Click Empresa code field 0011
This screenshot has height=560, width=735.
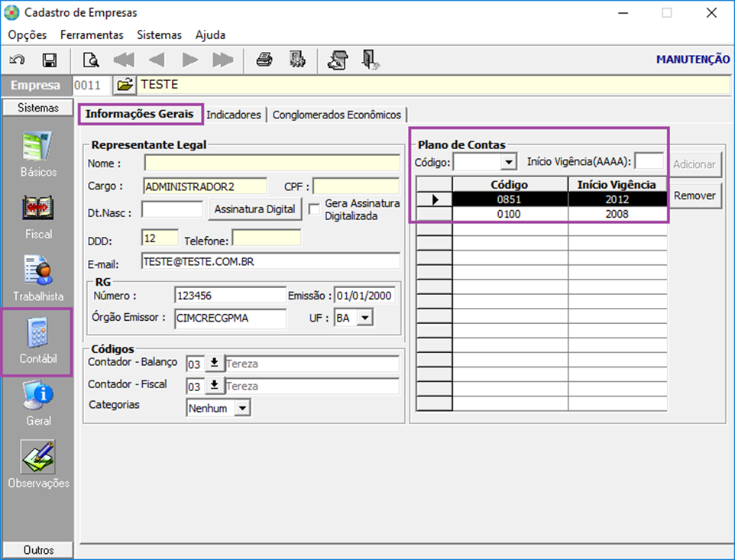(x=92, y=85)
